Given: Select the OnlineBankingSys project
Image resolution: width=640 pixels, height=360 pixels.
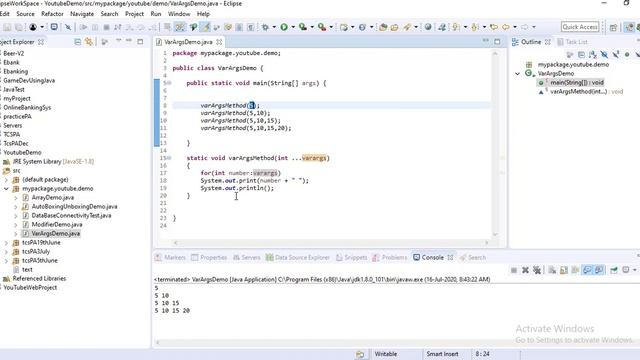Looking at the screenshot, I should point(27,107).
